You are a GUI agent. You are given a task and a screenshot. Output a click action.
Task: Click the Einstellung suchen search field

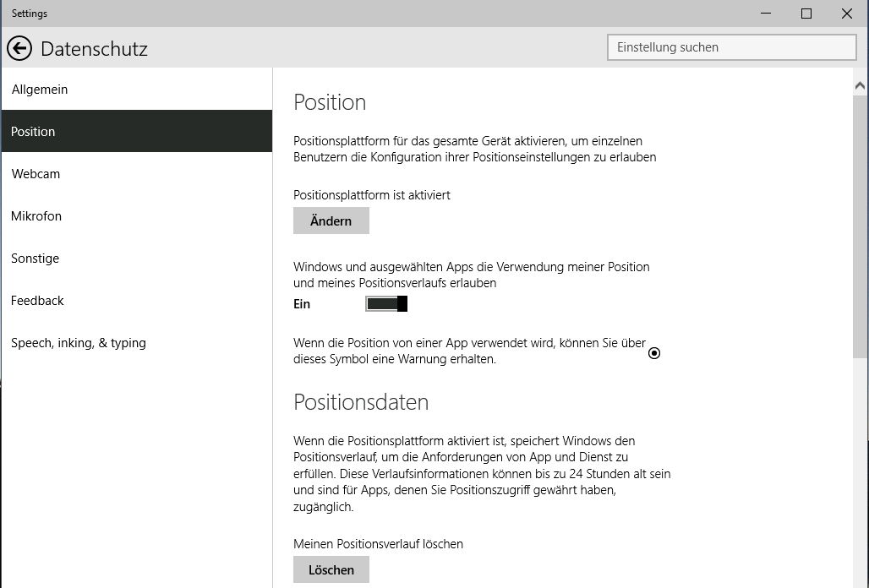pos(731,47)
